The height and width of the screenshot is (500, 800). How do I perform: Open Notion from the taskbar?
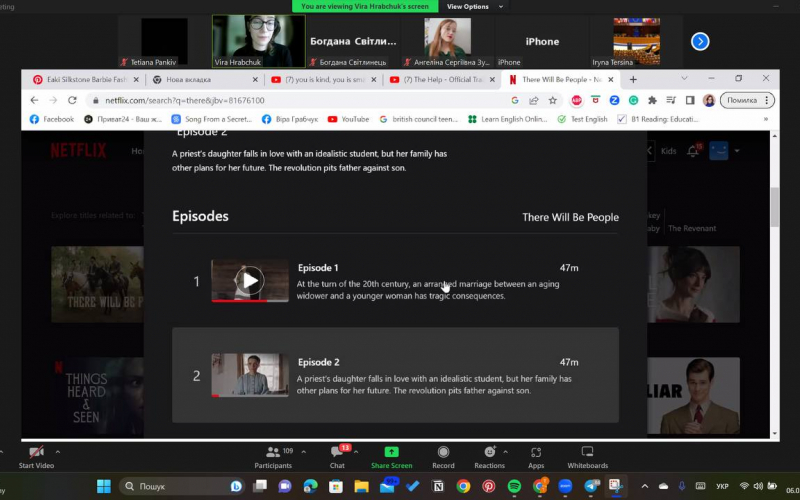point(438,486)
